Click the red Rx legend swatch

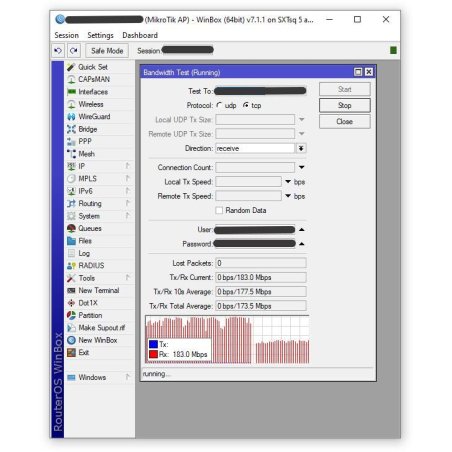point(153,354)
